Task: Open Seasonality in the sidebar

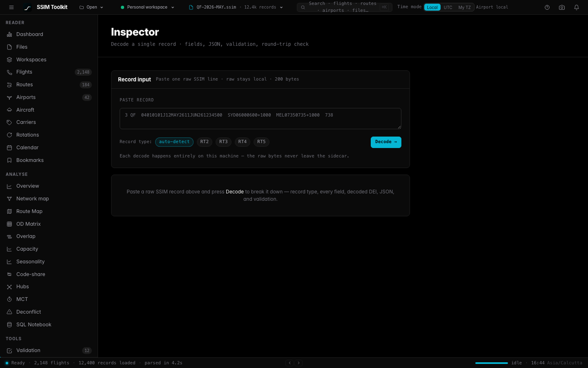Action: coord(31,262)
